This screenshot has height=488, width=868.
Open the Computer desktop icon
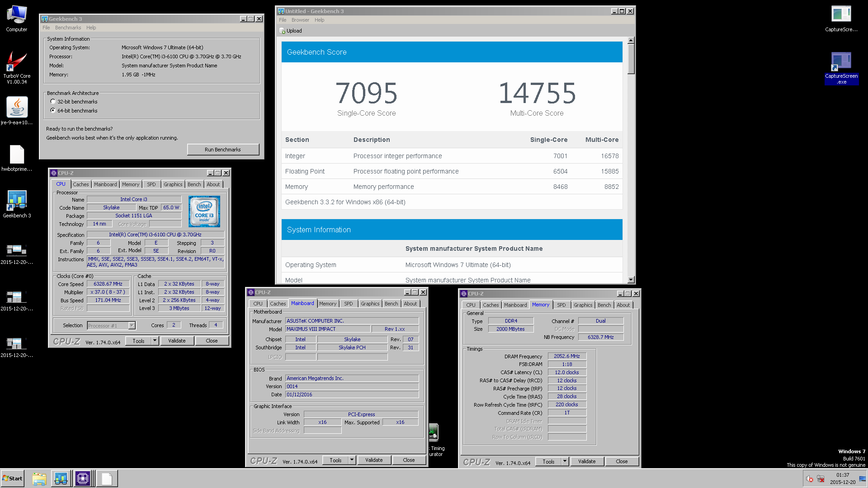click(x=16, y=18)
